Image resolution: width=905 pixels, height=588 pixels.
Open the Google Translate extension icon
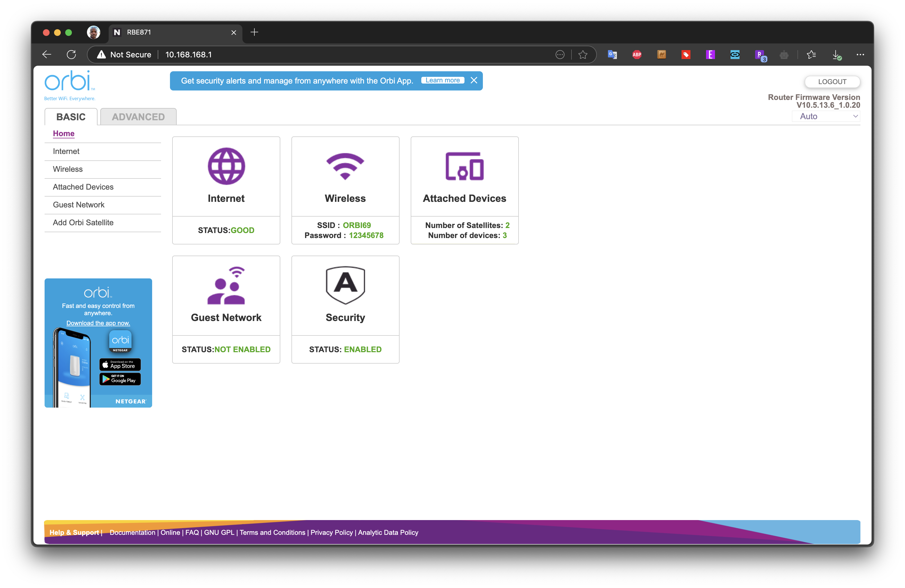tap(612, 55)
